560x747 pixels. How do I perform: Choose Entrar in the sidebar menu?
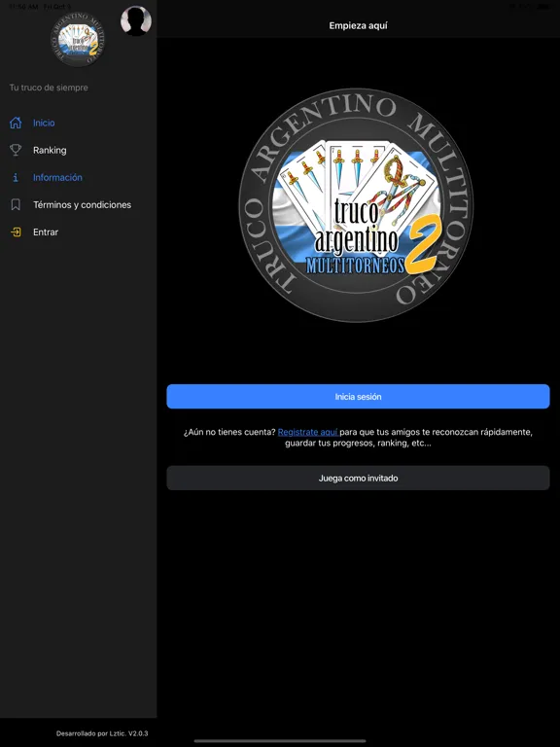coord(46,232)
